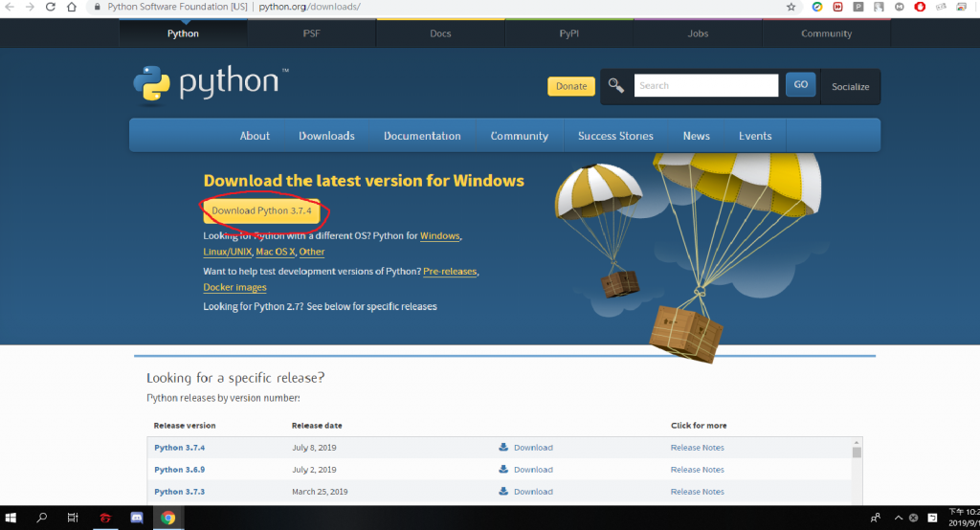The height and width of the screenshot is (530, 980).
Task: Follow the Windows link
Action: [x=440, y=235]
